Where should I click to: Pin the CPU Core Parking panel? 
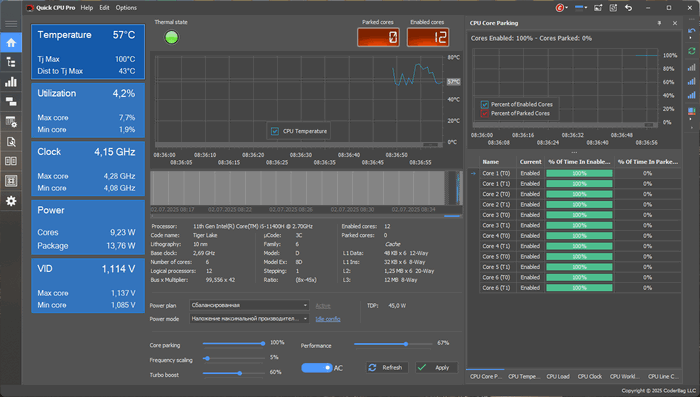pos(659,23)
